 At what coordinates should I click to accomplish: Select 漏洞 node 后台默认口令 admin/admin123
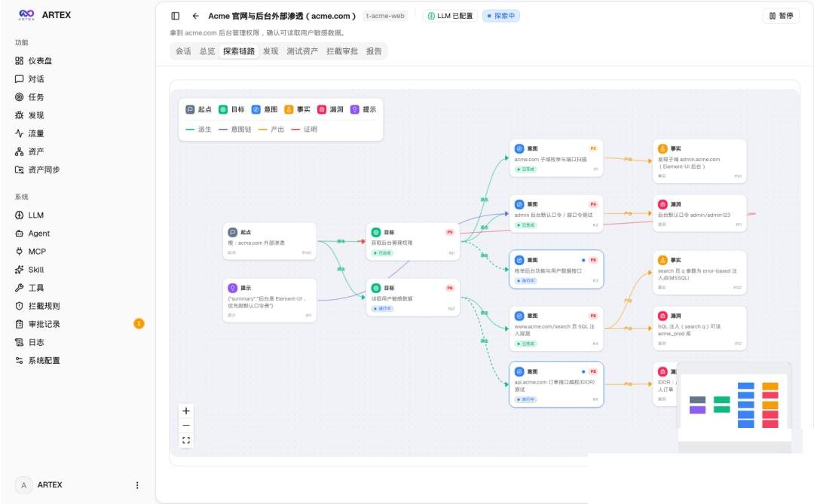[699, 214]
